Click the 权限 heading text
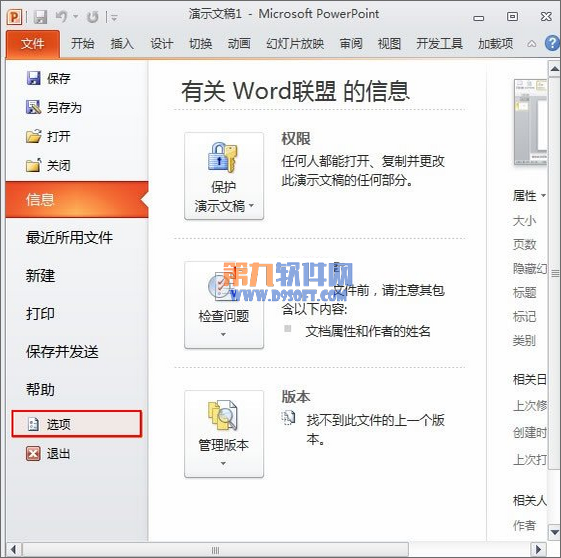 click(x=296, y=139)
